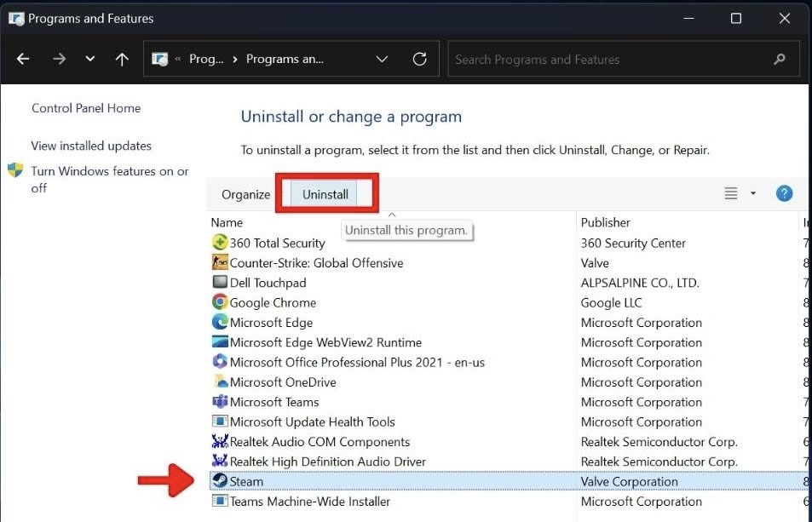
Task: Click the Control Panel Home link
Action: [85, 108]
